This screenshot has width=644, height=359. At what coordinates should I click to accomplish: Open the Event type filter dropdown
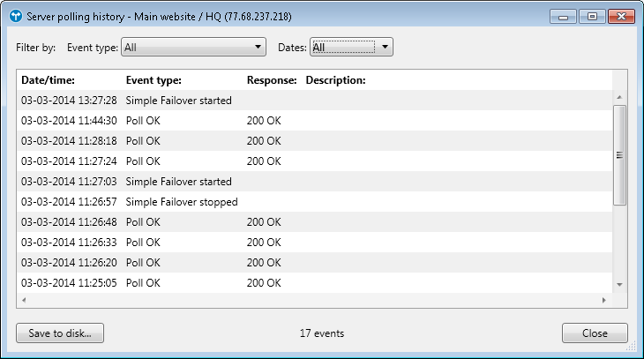tap(193, 48)
